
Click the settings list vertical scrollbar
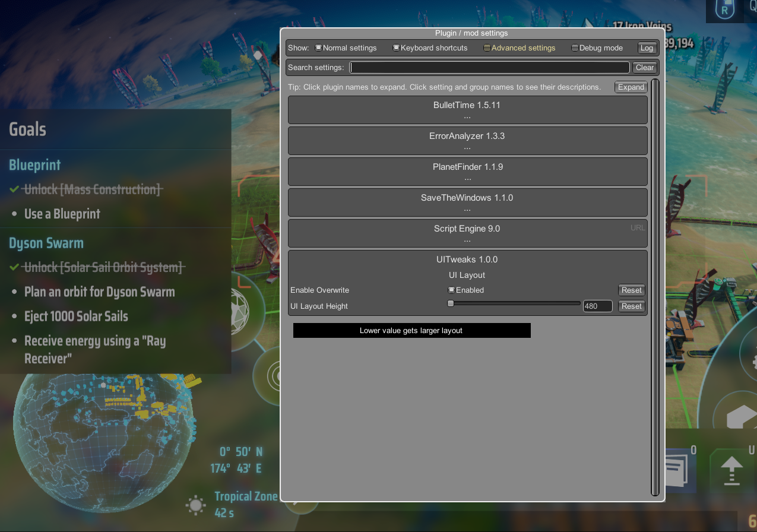655,287
